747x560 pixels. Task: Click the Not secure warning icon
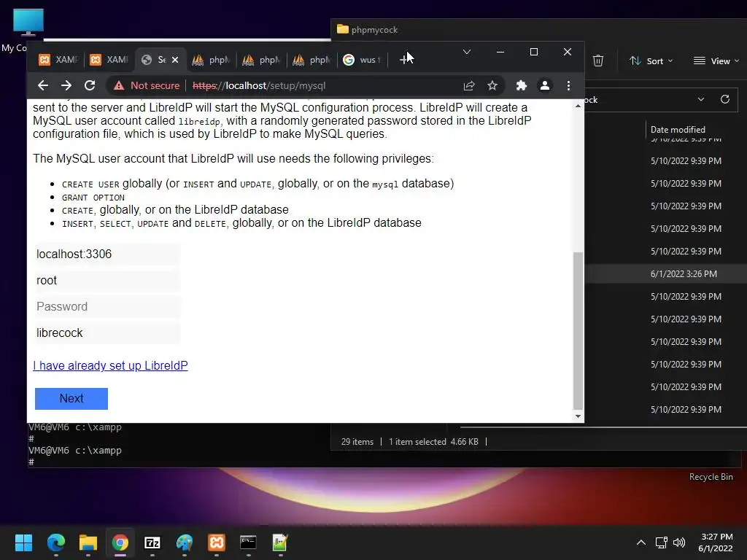click(x=119, y=86)
